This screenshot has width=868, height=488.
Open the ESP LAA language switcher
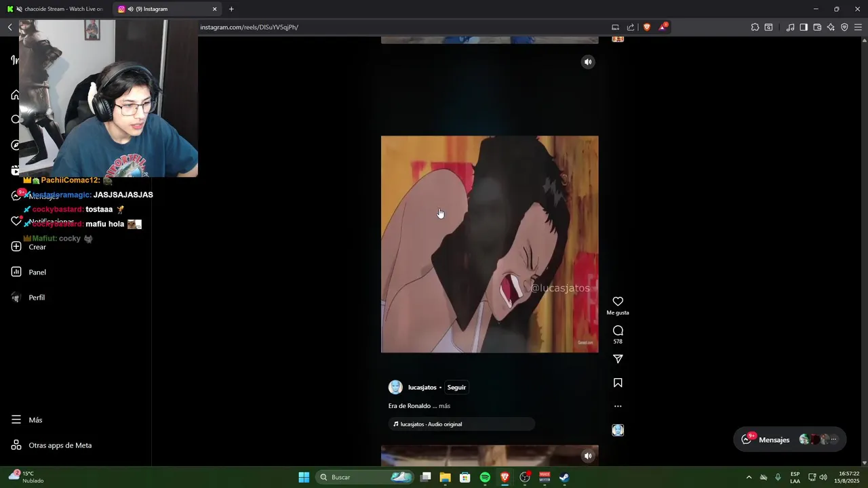pyautogui.click(x=795, y=477)
